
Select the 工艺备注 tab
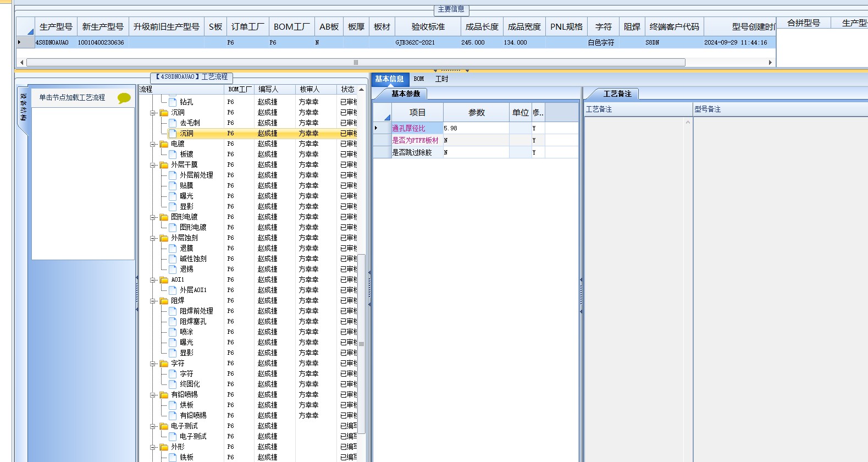pyautogui.click(x=617, y=94)
